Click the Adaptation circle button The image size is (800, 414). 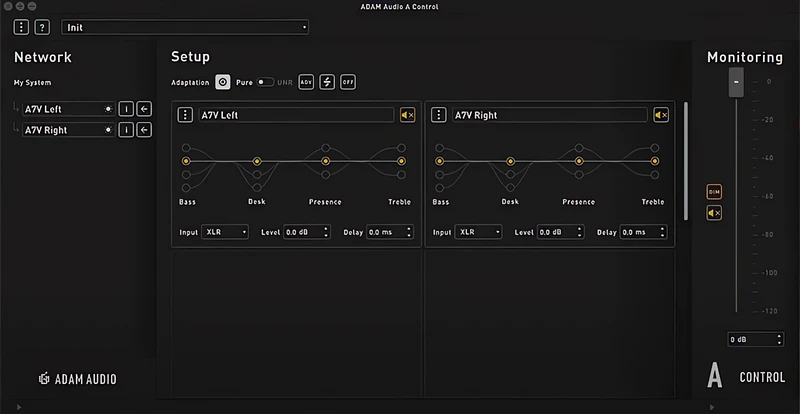point(222,82)
